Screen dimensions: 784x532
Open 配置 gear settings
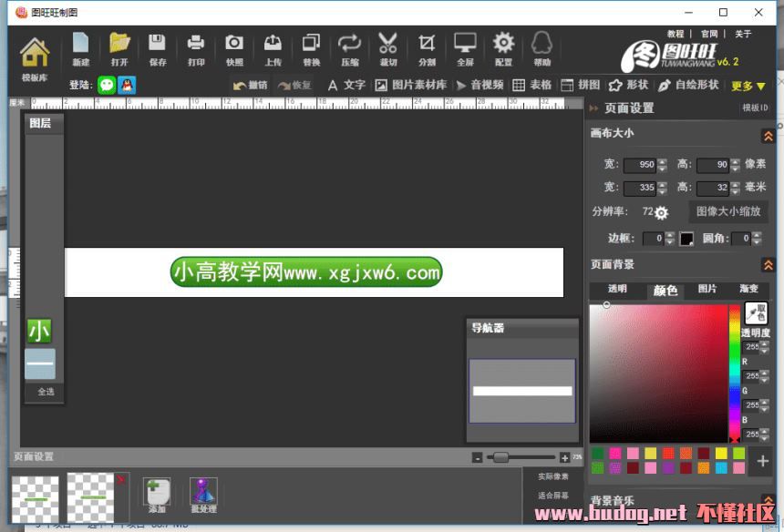pyautogui.click(x=503, y=49)
